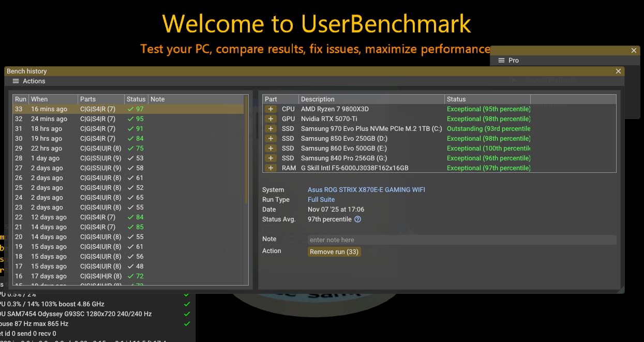The height and width of the screenshot is (342, 644).
Task: Open Asus ROG STRIX X870E-E GAMING WIFI link
Action: pyautogui.click(x=366, y=190)
